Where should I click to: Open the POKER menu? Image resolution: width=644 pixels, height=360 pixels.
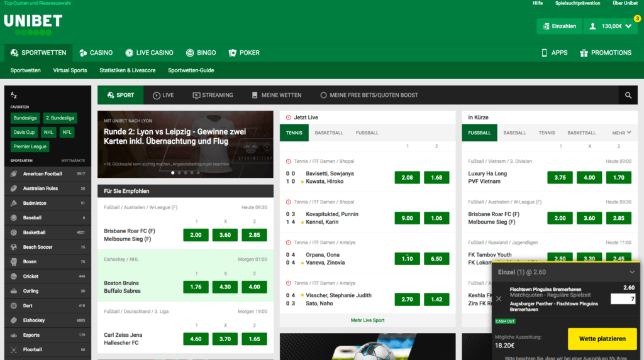coord(245,53)
